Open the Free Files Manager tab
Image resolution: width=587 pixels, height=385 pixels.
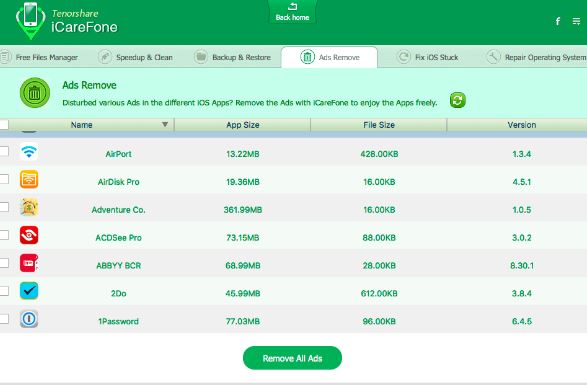point(40,57)
